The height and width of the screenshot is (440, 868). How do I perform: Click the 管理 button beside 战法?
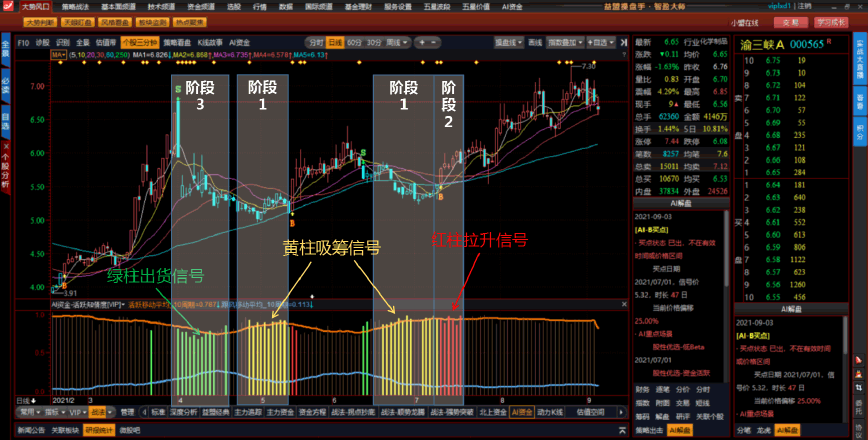pyautogui.click(x=127, y=412)
